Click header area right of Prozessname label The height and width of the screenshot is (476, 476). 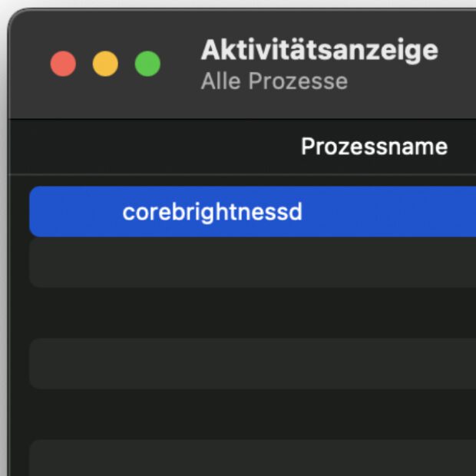(462, 147)
